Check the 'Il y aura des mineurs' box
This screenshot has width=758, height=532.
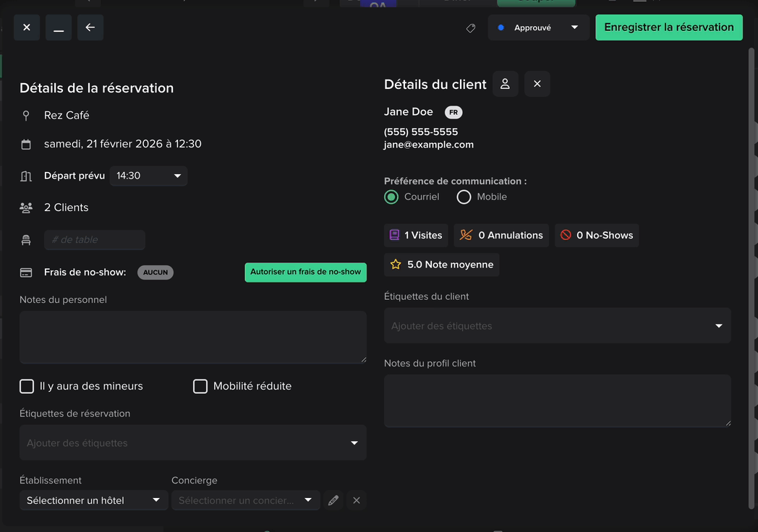[27, 386]
